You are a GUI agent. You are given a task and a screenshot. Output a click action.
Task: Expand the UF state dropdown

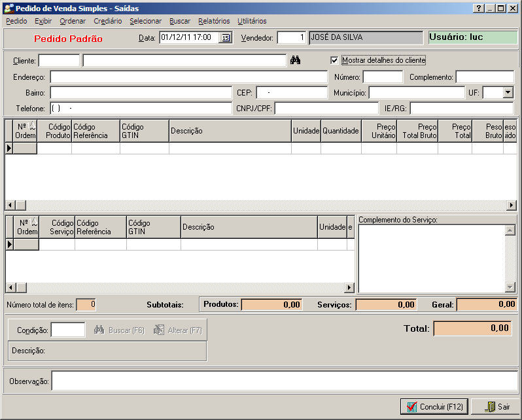click(508, 93)
